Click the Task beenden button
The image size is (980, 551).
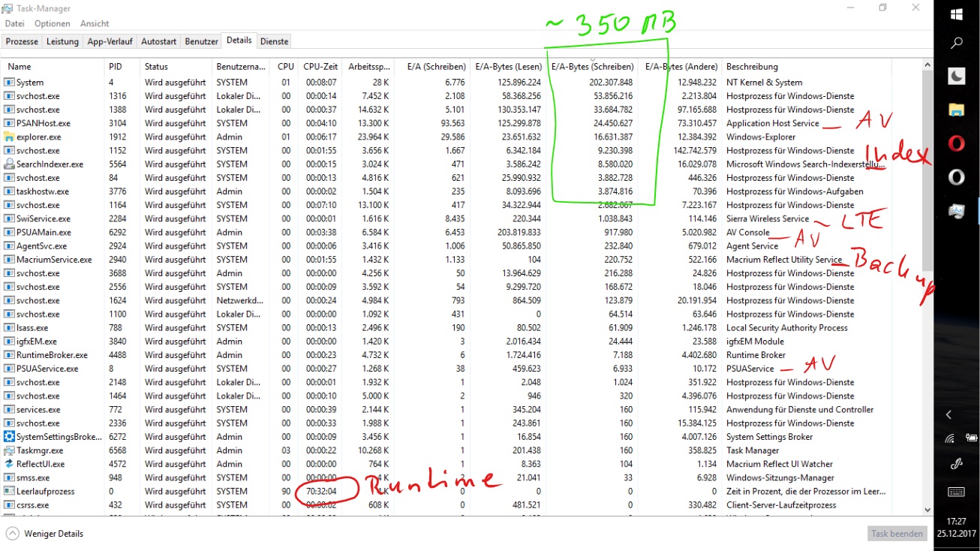click(x=897, y=534)
